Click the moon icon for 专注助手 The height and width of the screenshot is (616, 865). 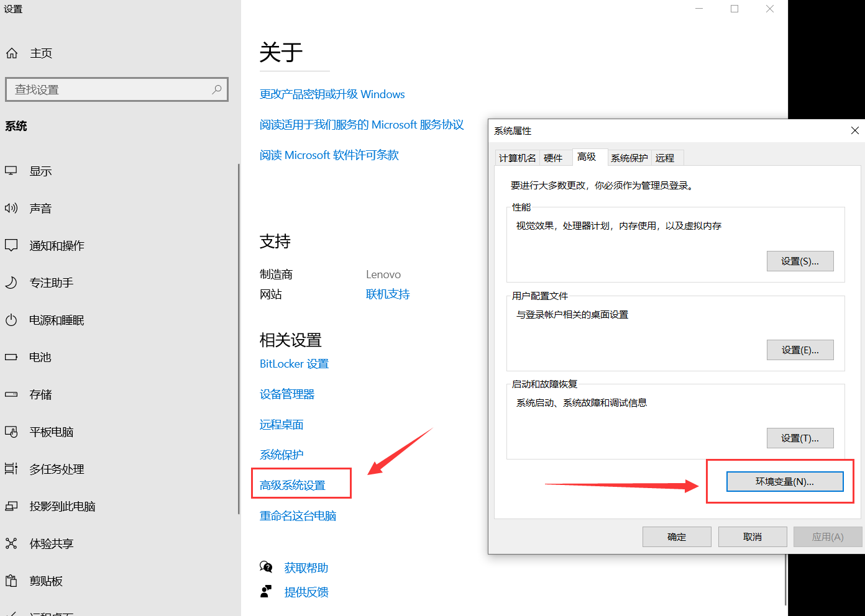click(x=11, y=283)
